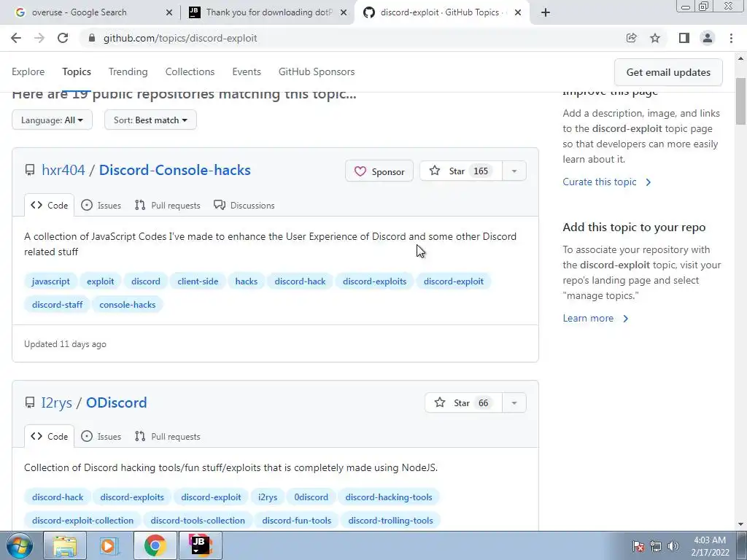Open Windows Media Player from the taskbar
Screen dimensions: 747x560
(x=109, y=545)
